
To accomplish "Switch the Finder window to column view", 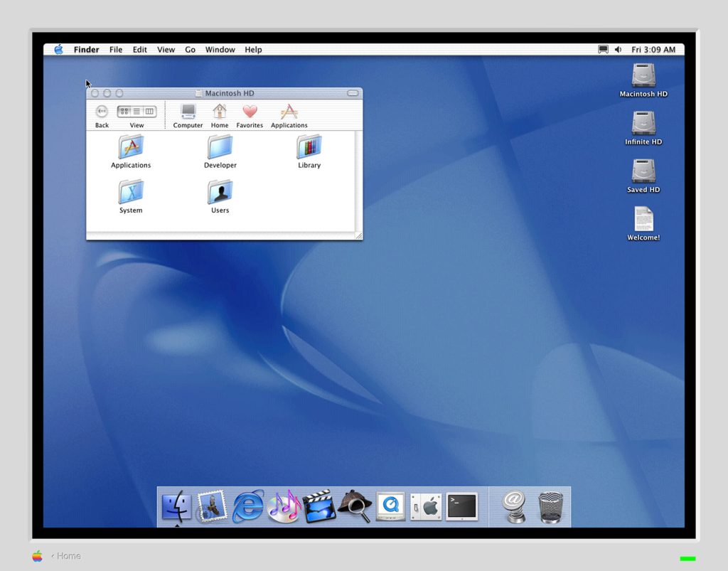I will 150,112.
